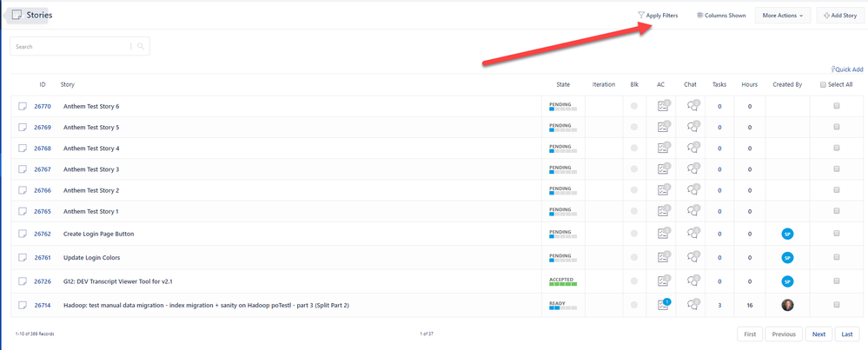Click the Iteration column header
The height and width of the screenshot is (350, 868).
[603, 84]
